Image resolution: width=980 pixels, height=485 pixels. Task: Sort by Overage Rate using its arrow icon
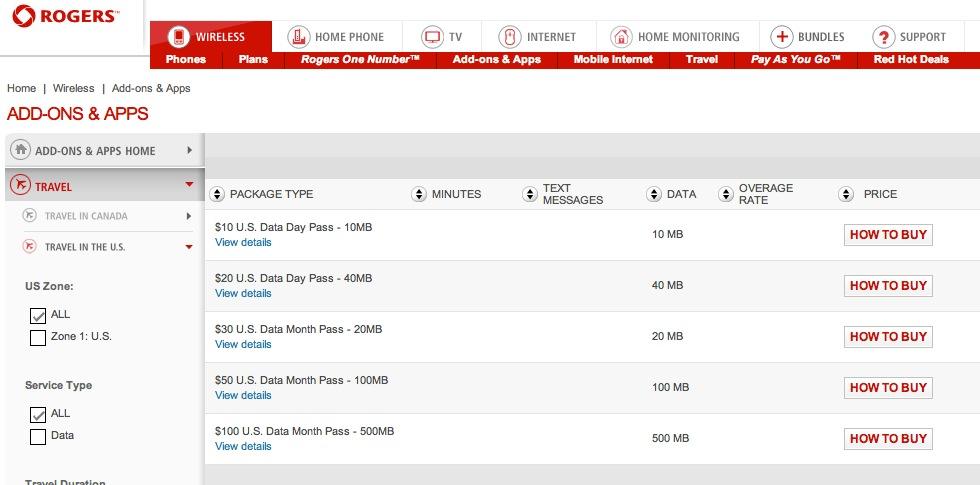[x=725, y=194]
